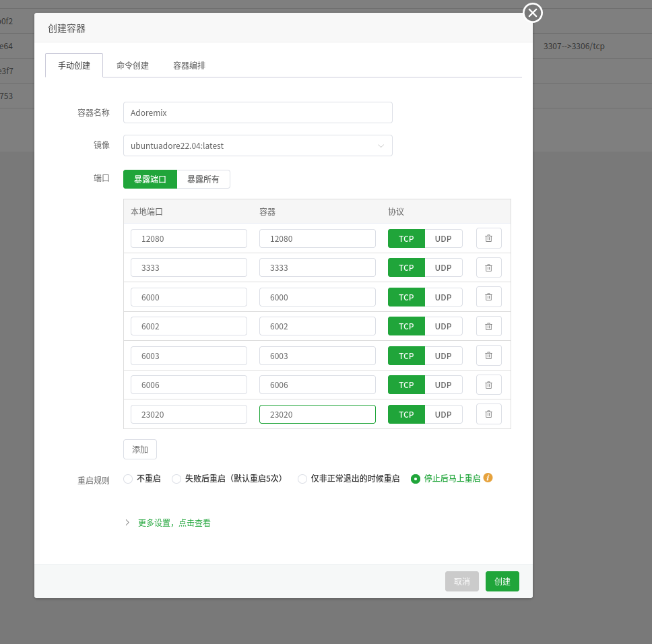
Task: Edit local port field 3333
Action: click(x=189, y=267)
